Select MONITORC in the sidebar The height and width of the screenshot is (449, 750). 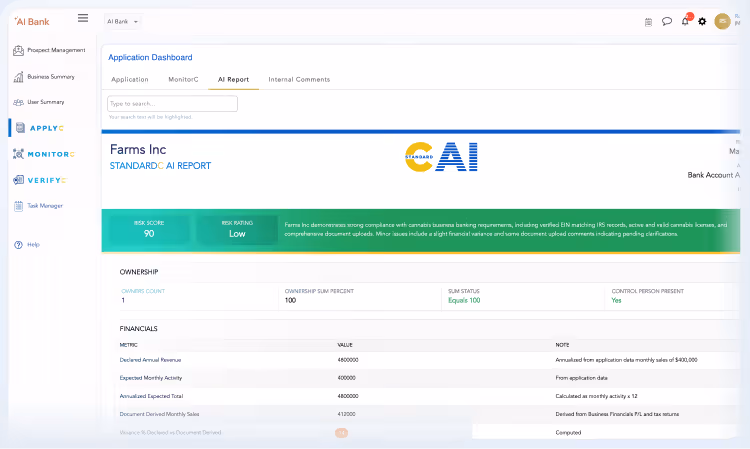[51, 154]
